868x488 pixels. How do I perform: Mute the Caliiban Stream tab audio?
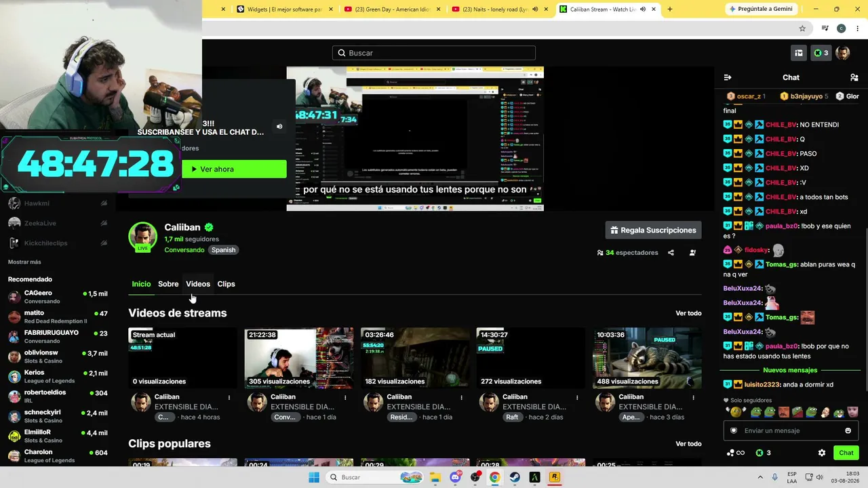coord(642,9)
